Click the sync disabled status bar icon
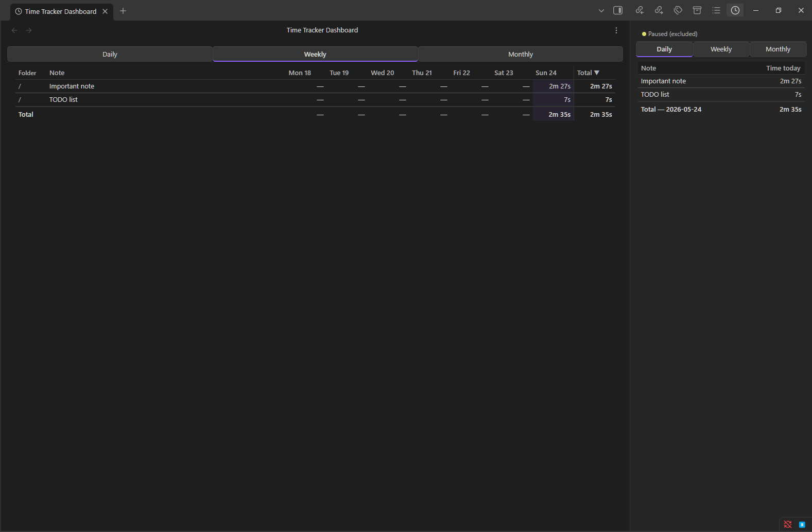Viewport: 812px width, 532px height. pyautogui.click(x=787, y=524)
